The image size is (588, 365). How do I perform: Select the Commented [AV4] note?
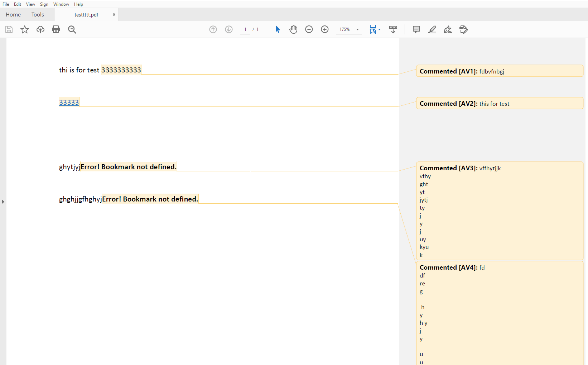[500, 313]
